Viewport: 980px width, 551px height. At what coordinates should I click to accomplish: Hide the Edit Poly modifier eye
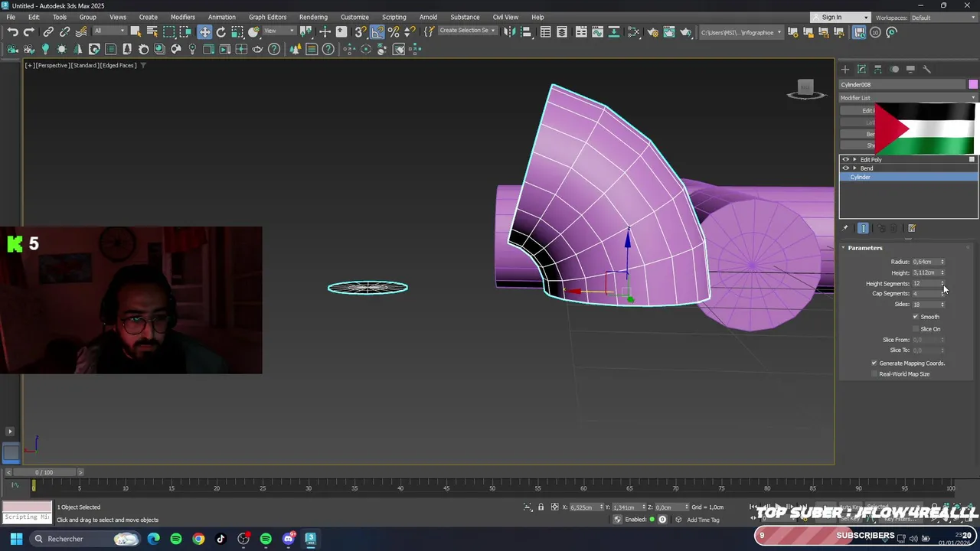[x=846, y=160]
